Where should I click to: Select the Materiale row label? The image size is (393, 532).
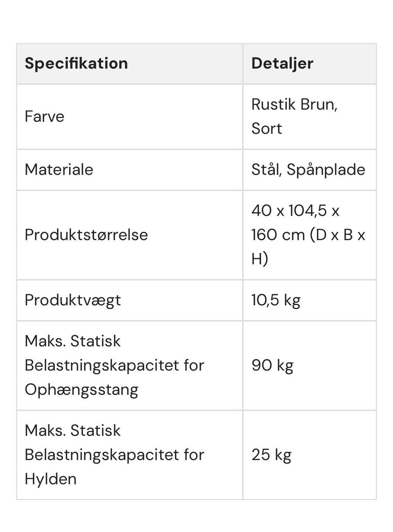[x=59, y=170]
